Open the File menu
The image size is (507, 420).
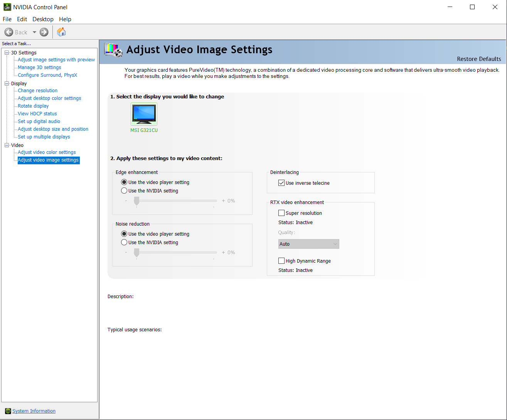7,19
